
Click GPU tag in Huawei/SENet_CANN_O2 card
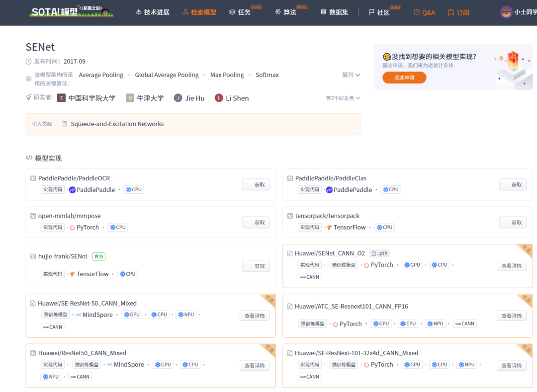click(412, 265)
